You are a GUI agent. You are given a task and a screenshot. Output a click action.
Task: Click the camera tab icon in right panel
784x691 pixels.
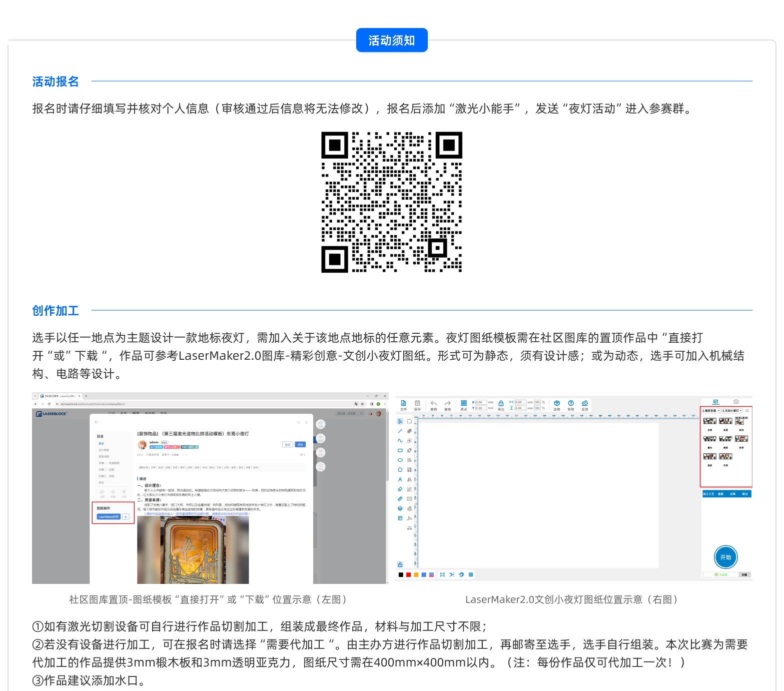(736, 402)
